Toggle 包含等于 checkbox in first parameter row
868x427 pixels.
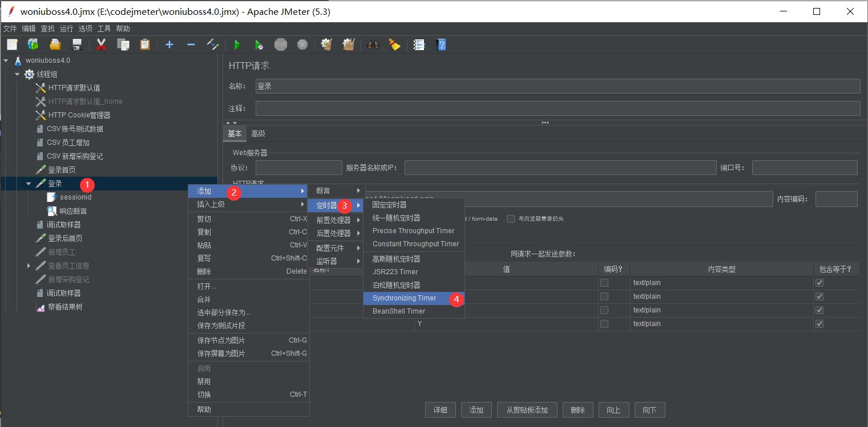point(819,283)
